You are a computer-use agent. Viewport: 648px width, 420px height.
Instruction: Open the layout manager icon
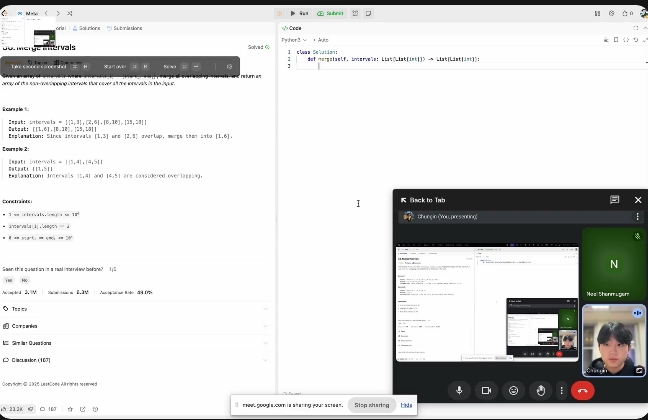tap(597, 14)
